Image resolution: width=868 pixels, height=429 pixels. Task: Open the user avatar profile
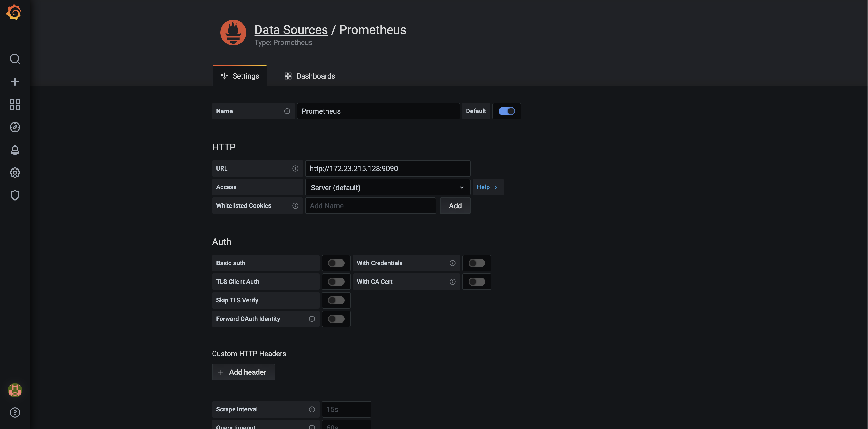[15, 390]
